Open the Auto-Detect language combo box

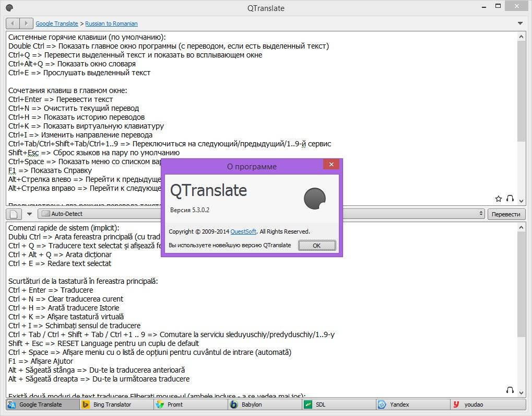tap(99, 214)
